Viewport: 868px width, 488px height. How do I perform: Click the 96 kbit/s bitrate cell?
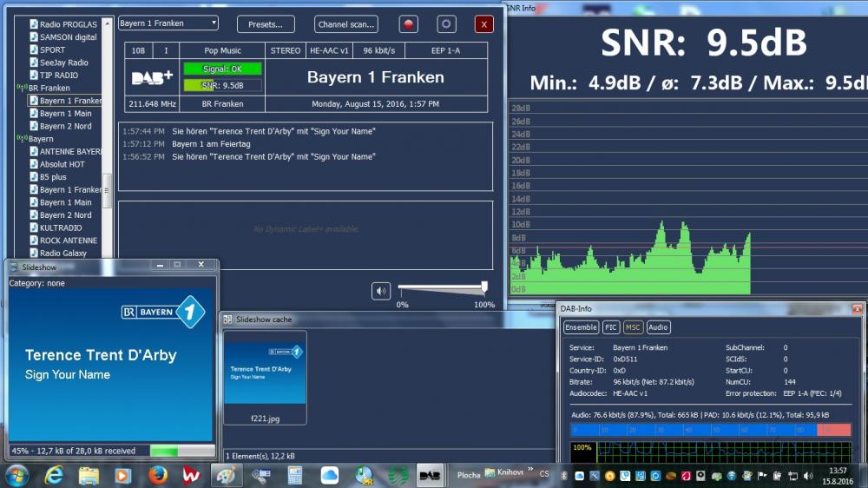(379, 50)
